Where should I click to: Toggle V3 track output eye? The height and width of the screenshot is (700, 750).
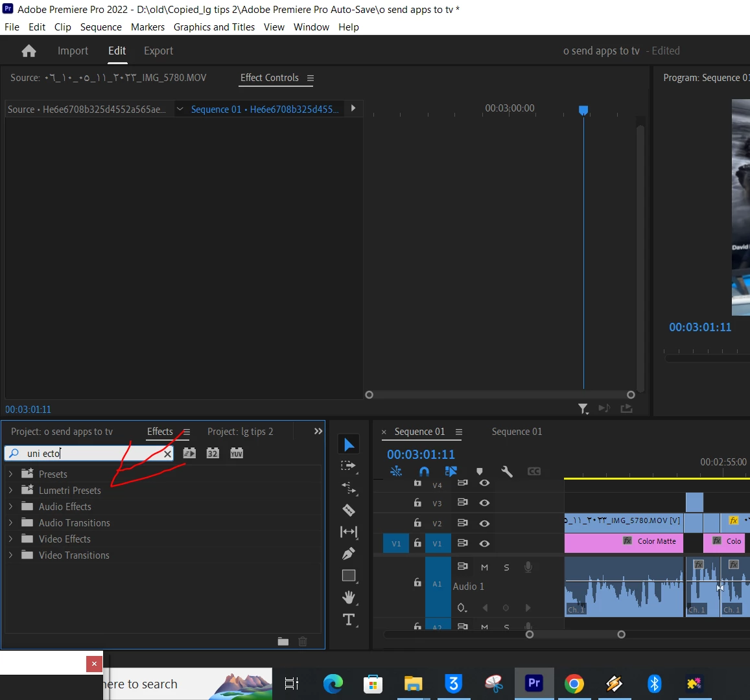[x=484, y=503]
